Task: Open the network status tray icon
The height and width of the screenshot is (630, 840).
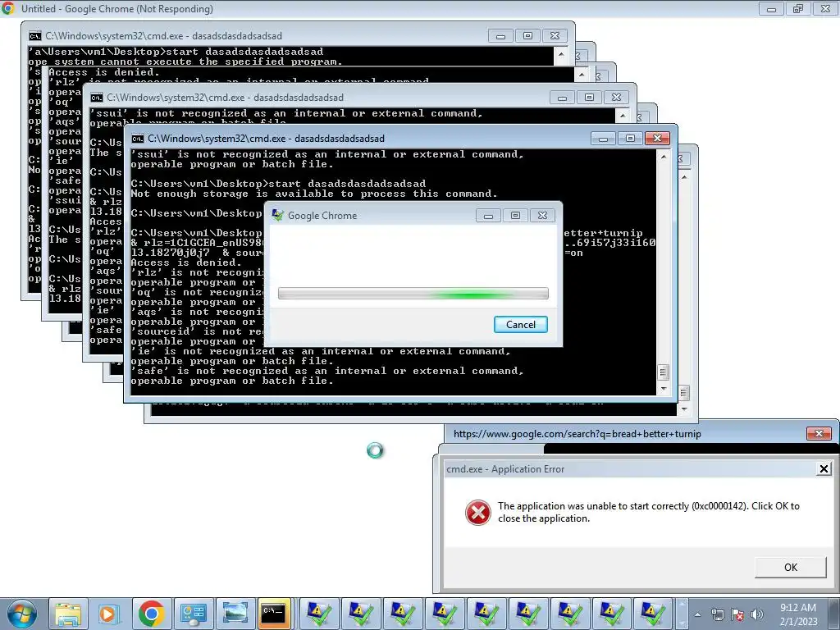Action: pos(717,614)
